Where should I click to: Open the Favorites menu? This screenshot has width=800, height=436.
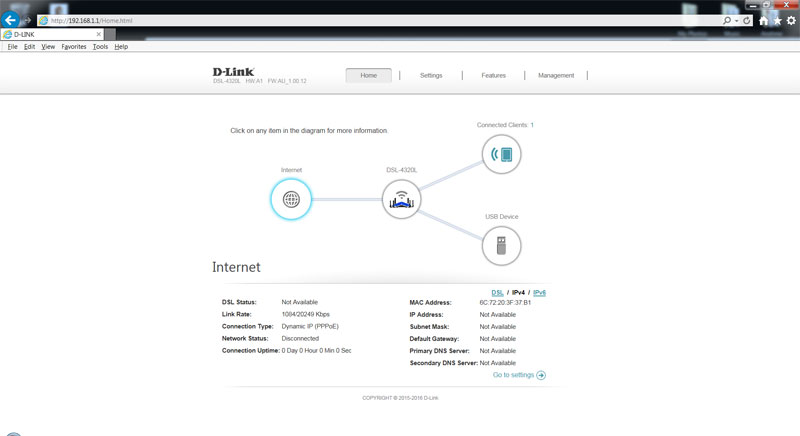point(73,46)
